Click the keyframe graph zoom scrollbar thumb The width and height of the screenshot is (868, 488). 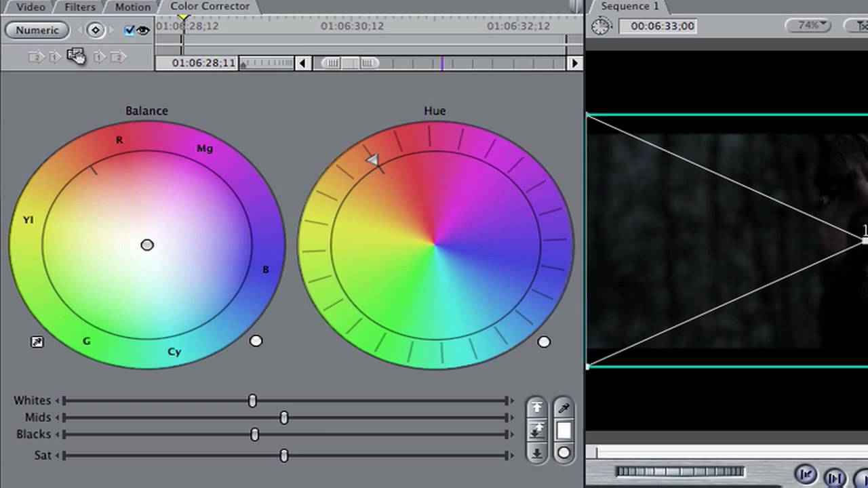[350, 63]
